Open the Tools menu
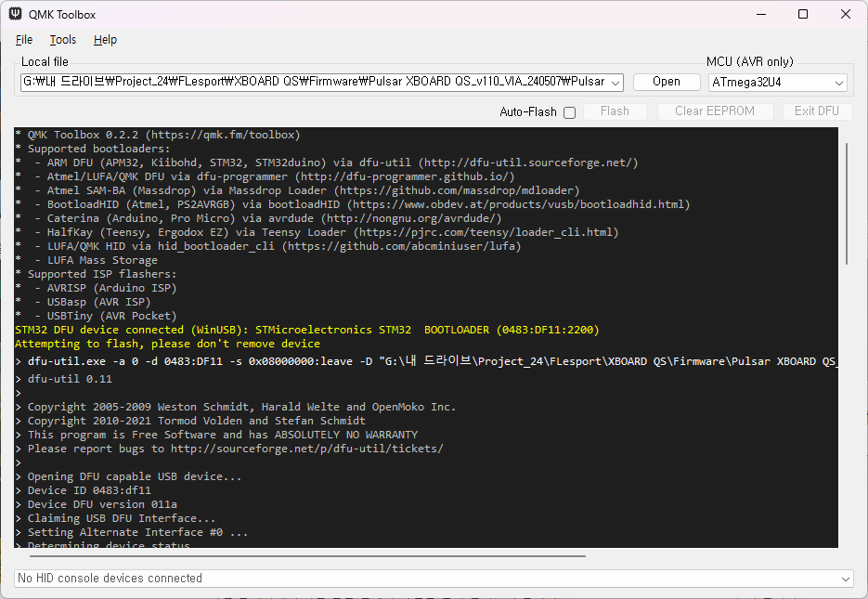The height and width of the screenshot is (599, 868). (x=63, y=40)
